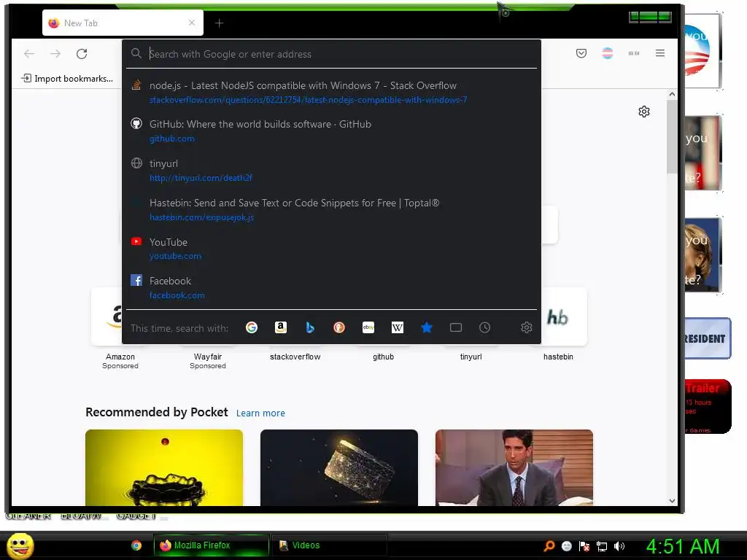The width and height of the screenshot is (747, 560).
Task: Switch to Mozilla Firefox taskbar button
Action: (211, 545)
